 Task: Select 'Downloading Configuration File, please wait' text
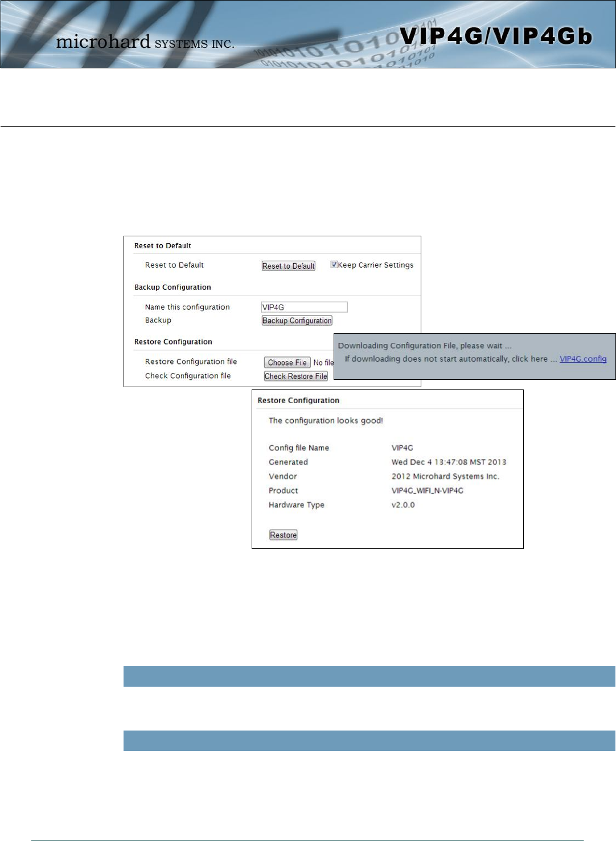[425, 346]
